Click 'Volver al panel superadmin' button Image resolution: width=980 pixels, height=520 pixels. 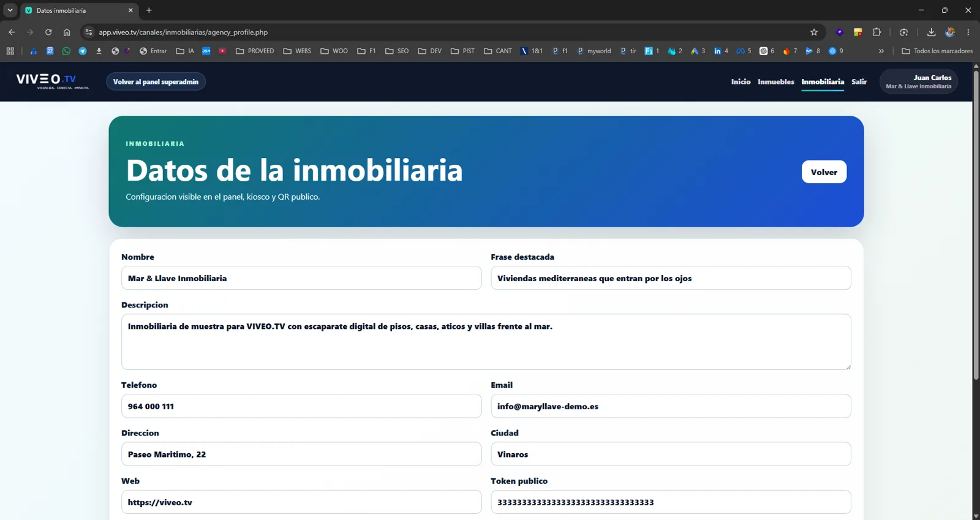[x=156, y=81]
